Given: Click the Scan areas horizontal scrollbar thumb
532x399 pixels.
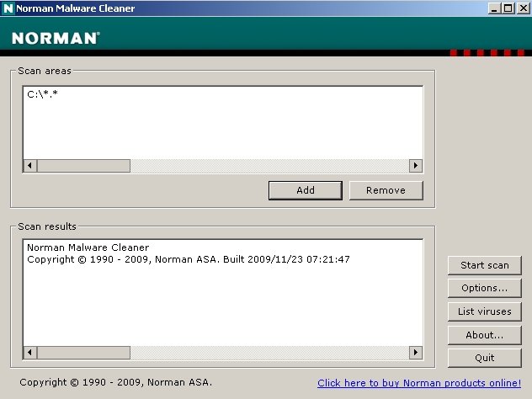Looking at the screenshot, I should (x=83, y=166).
